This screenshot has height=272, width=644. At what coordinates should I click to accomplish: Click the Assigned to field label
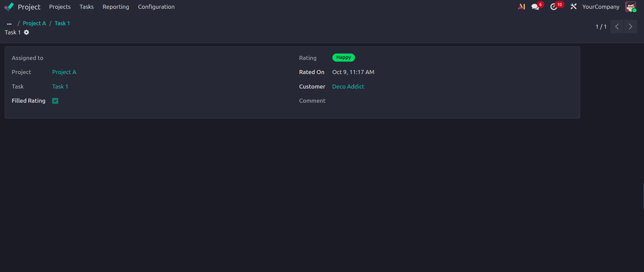(28, 58)
